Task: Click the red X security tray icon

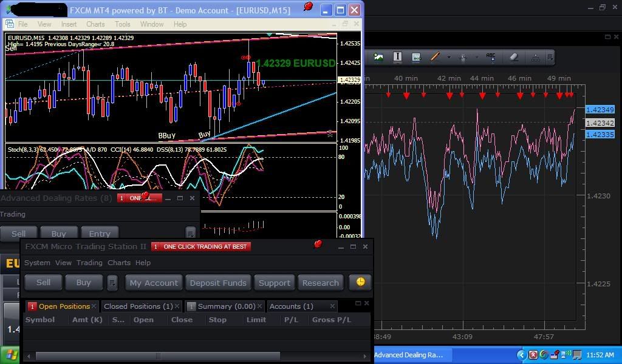Action: click(x=533, y=355)
